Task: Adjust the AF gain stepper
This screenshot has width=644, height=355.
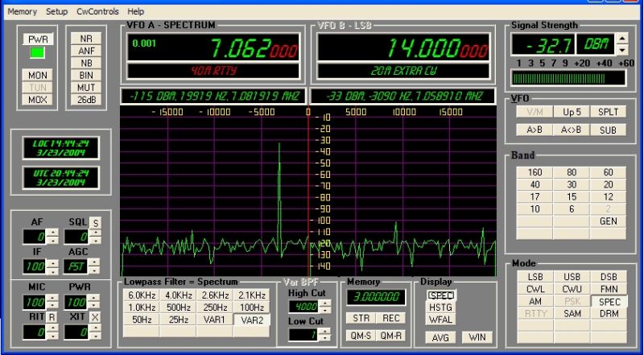Action: [x=53, y=237]
